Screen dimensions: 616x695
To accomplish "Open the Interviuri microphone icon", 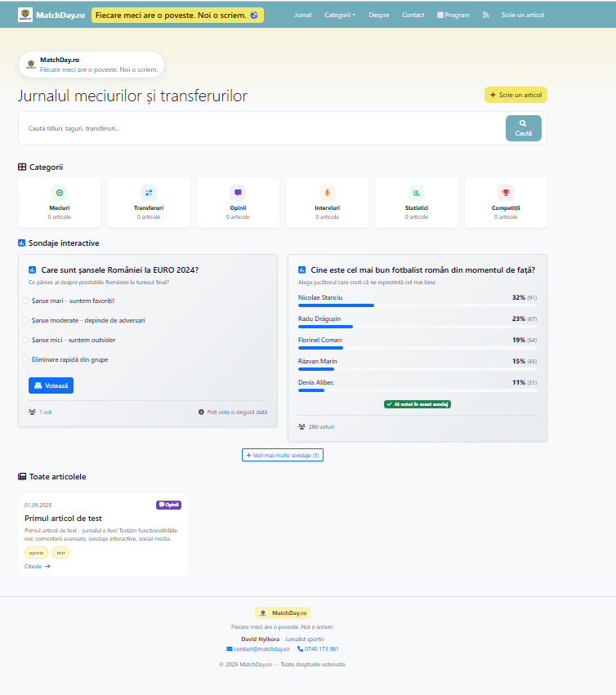I will pyautogui.click(x=328, y=193).
